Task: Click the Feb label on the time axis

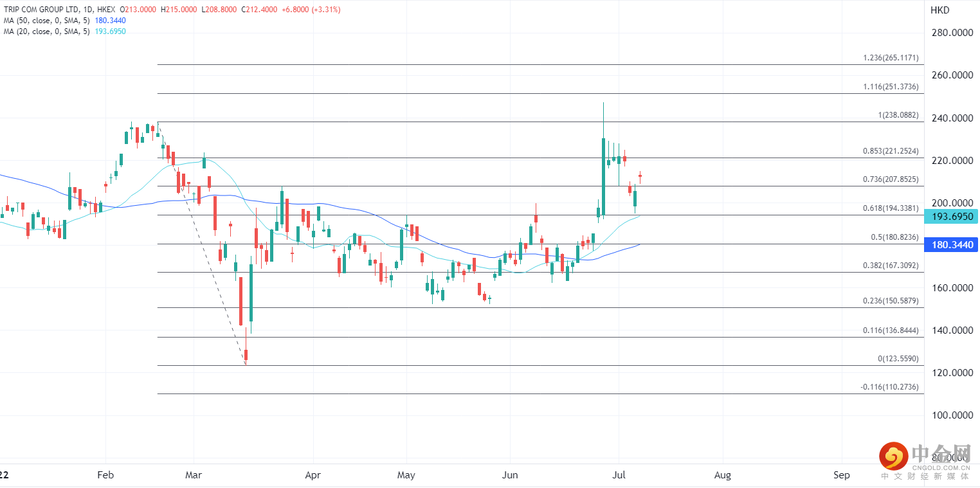Action: [105, 475]
